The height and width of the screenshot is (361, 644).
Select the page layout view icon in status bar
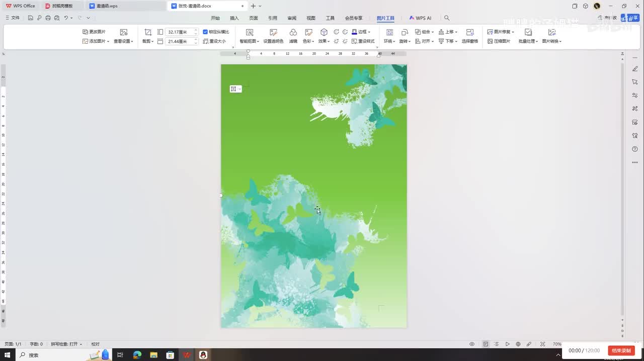point(486,344)
